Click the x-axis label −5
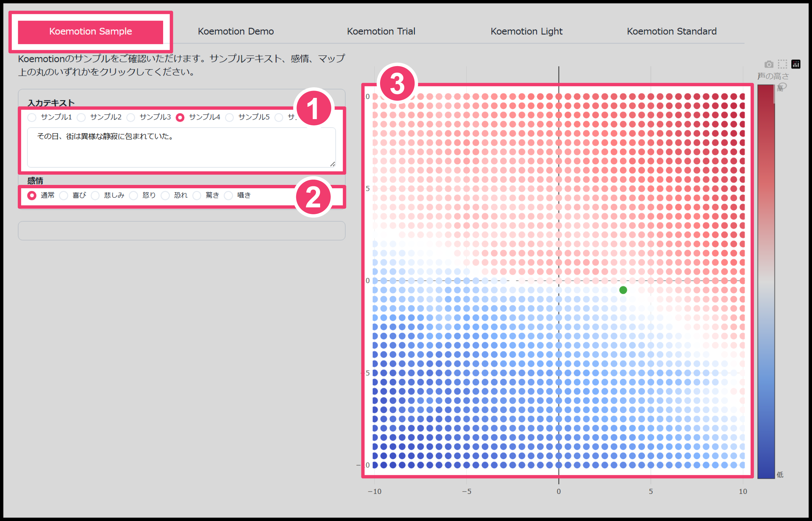 point(467,491)
